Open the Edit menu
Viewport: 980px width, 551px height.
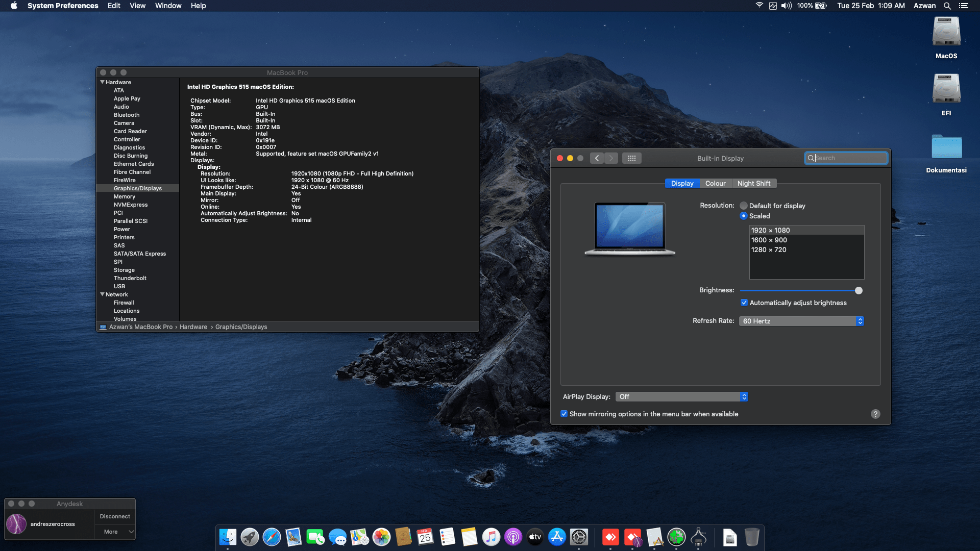click(x=114, y=6)
